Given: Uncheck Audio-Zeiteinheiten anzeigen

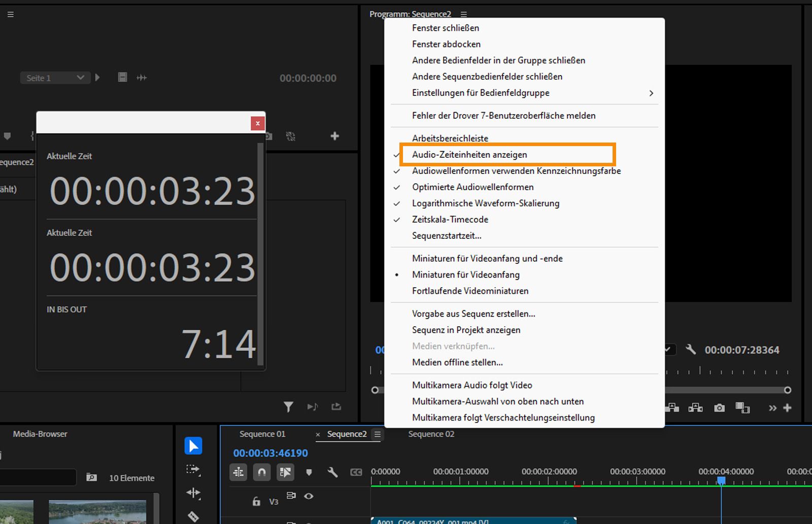Looking at the screenshot, I should pos(469,155).
